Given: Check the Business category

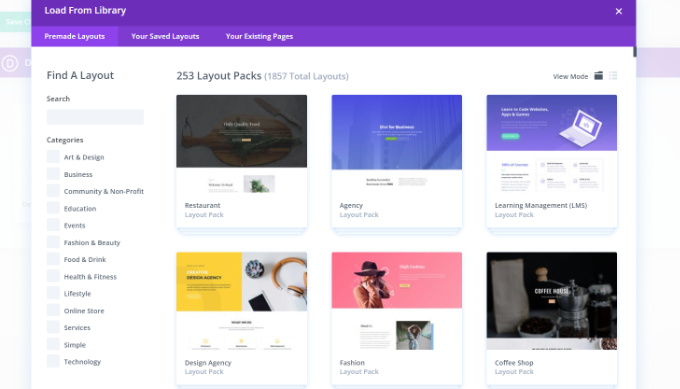Looking at the screenshot, I should coord(53,174).
